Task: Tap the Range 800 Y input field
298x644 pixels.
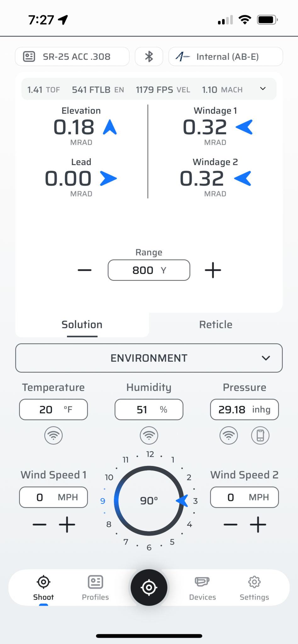Action: pyautogui.click(x=149, y=270)
